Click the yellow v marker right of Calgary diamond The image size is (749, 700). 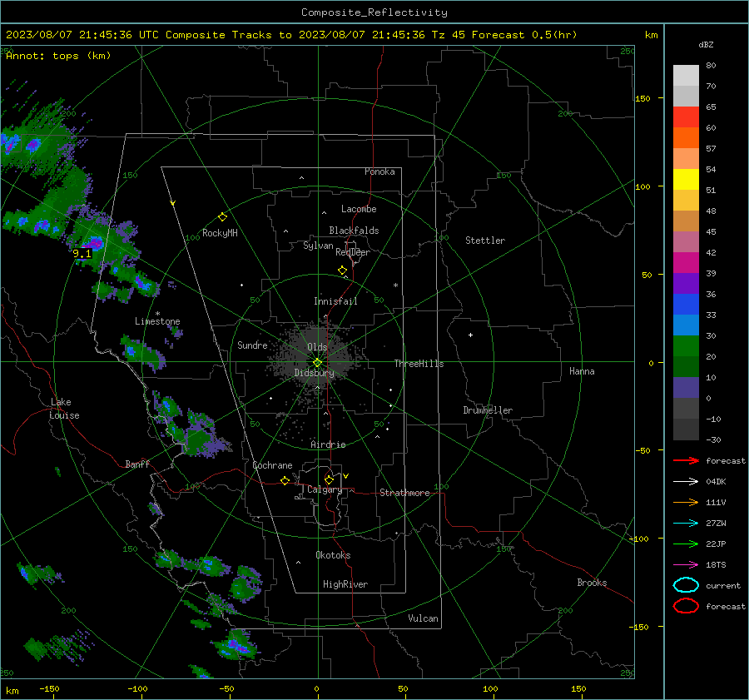(x=346, y=476)
